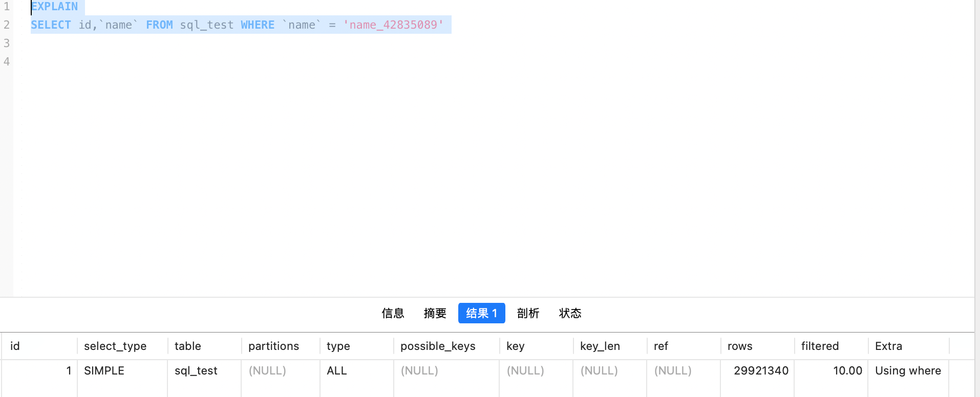Viewport: 980px width, 397px height.
Task: Click the select_type column header
Action: [x=115, y=346]
